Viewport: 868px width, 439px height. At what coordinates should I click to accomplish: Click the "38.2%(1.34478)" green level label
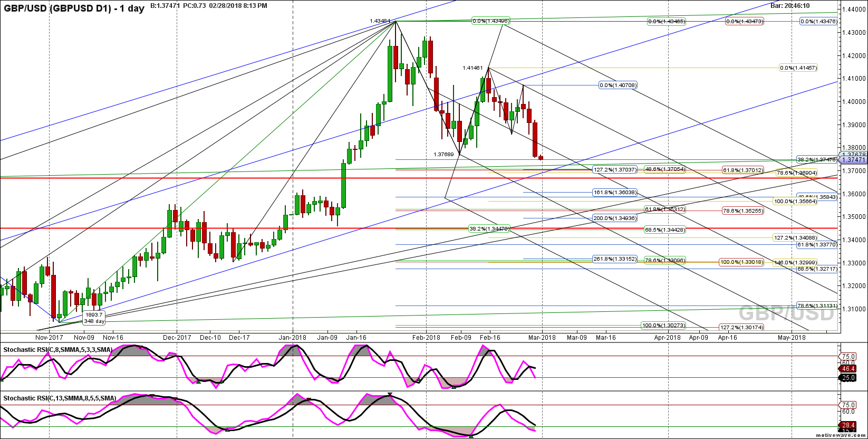[x=489, y=228]
